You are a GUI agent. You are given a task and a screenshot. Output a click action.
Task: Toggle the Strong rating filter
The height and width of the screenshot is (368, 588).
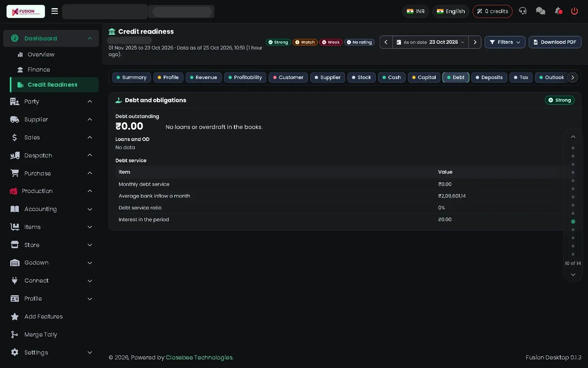click(278, 42)
